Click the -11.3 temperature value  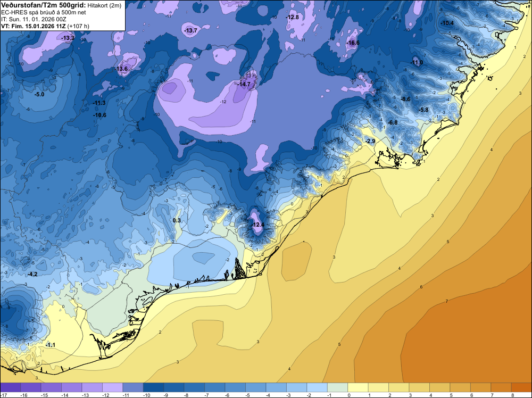click(x=99, y=103)
